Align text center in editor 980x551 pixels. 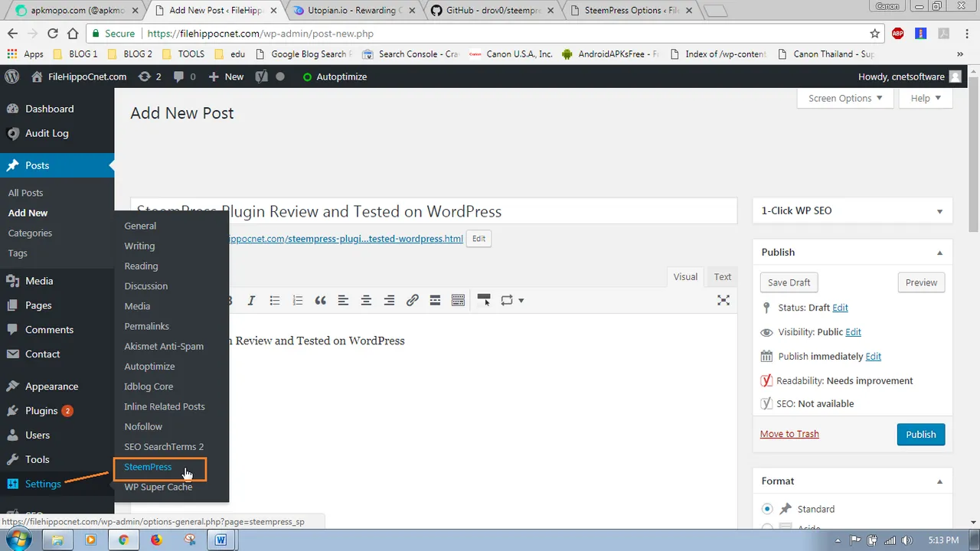366,301
